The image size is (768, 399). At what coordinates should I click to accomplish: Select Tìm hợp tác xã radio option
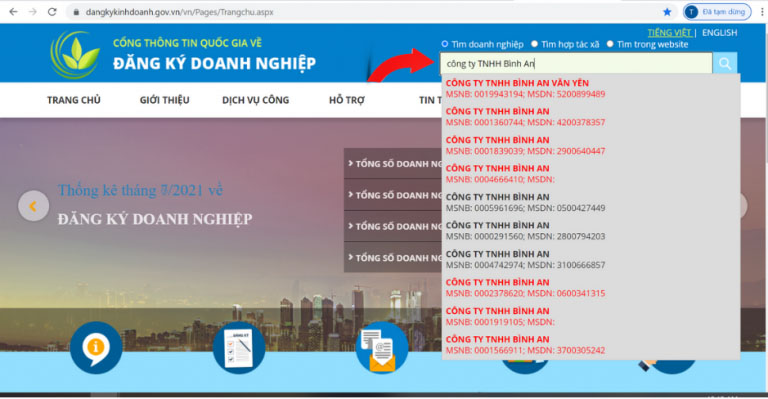[534, 44]
